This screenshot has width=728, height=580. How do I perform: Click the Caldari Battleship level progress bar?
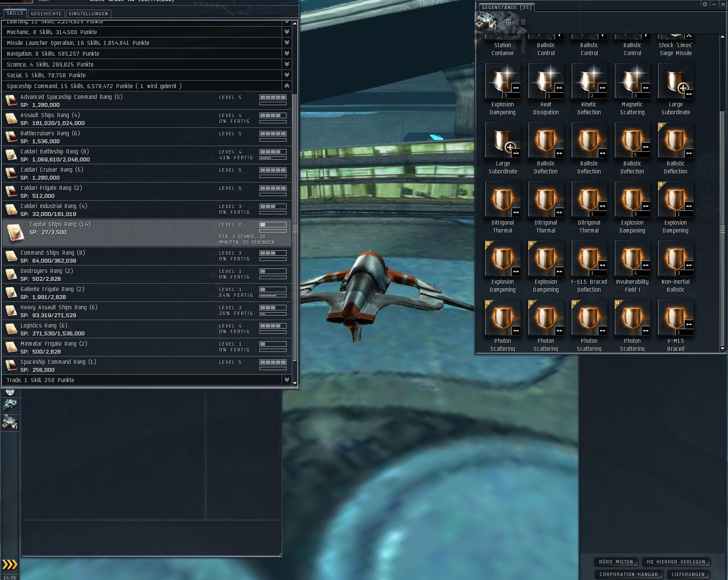273,152
